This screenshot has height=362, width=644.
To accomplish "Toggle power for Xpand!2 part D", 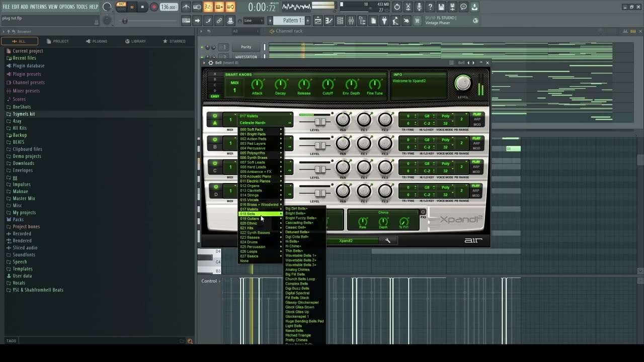I will [215, 187].
